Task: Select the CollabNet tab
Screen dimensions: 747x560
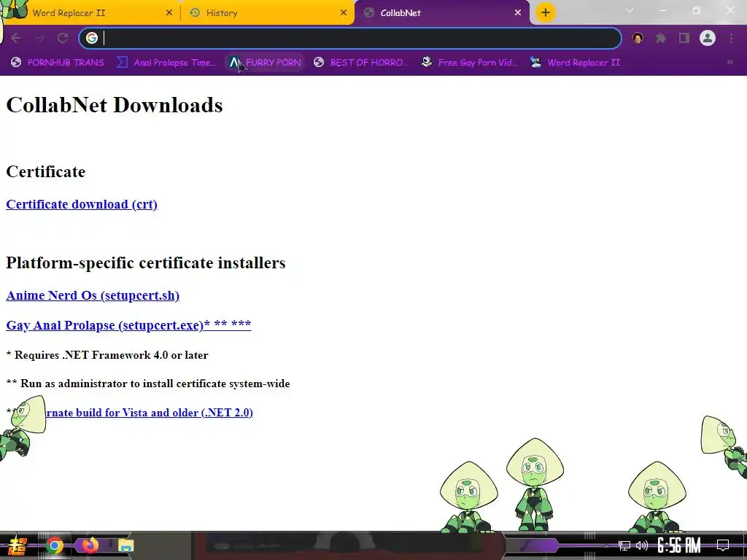Action: tap(442, 13)
